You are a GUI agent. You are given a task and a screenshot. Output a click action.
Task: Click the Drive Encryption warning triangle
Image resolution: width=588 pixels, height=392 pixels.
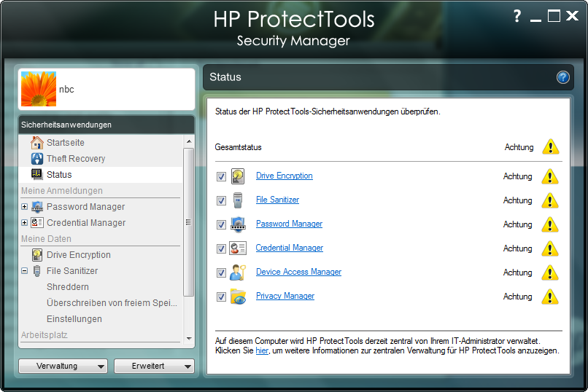[550, 176]
